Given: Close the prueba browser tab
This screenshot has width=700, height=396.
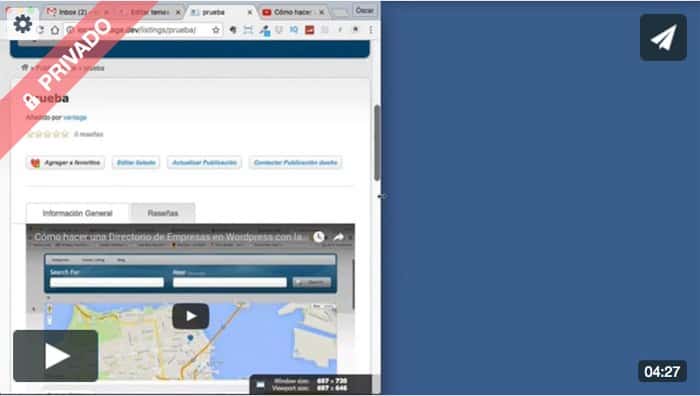Looking at the screenshot, I should pyautogui.click(x=250, y=12).
